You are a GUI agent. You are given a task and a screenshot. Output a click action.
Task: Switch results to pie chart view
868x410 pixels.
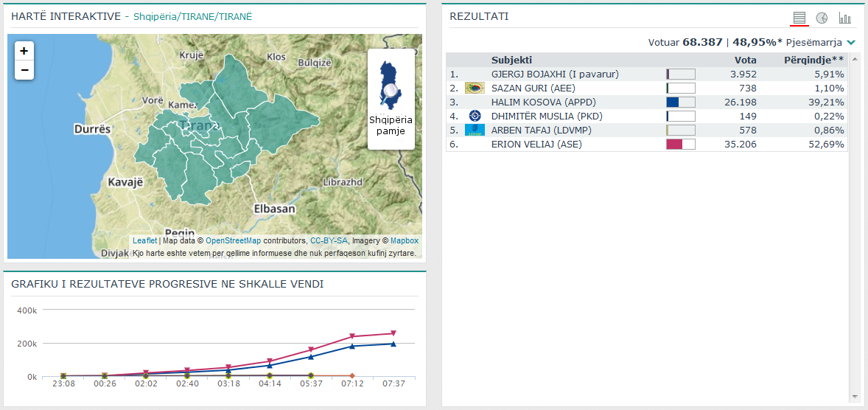[x=822, y=18]
